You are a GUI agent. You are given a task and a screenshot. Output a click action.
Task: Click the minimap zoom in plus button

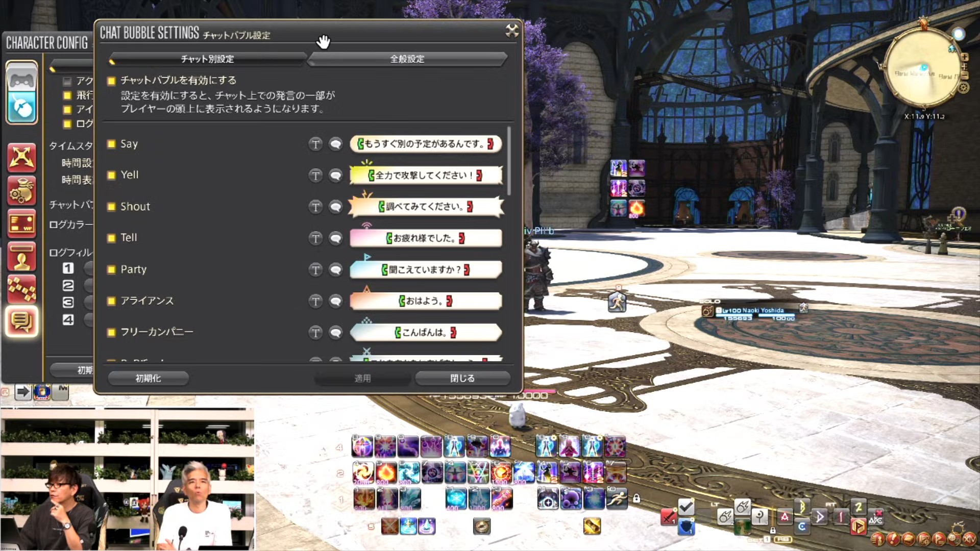coord(964,57)
